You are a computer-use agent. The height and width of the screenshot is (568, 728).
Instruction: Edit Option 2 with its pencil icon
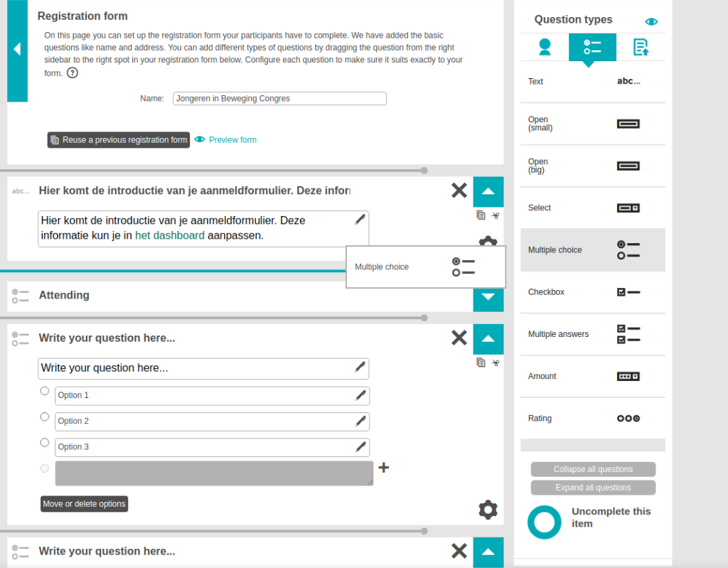(x=360, y=421)
